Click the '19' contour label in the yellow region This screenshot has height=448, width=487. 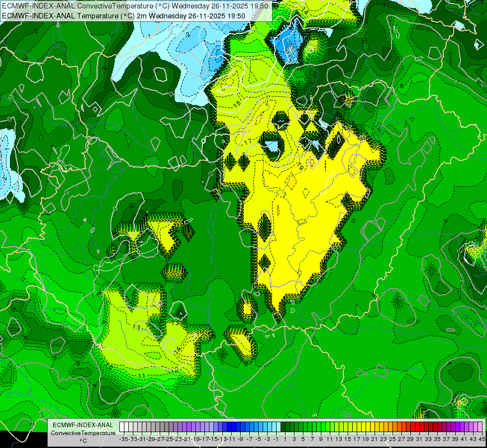tap(300, 166)
